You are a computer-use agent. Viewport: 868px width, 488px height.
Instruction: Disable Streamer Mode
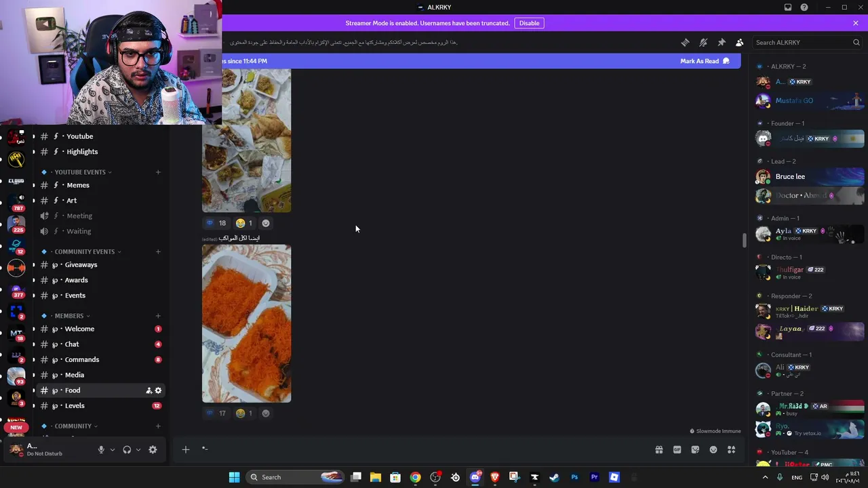[x=529, y=23]
